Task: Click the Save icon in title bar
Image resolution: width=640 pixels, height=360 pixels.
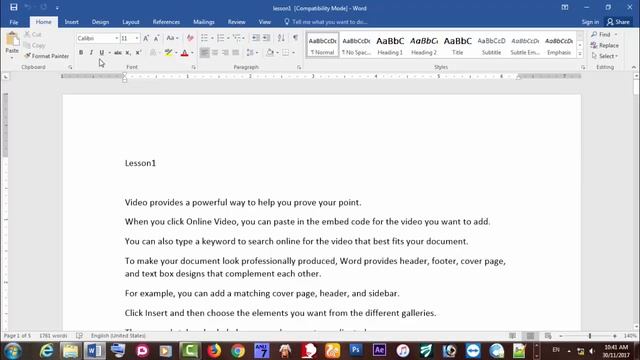Action: point(13,7)
